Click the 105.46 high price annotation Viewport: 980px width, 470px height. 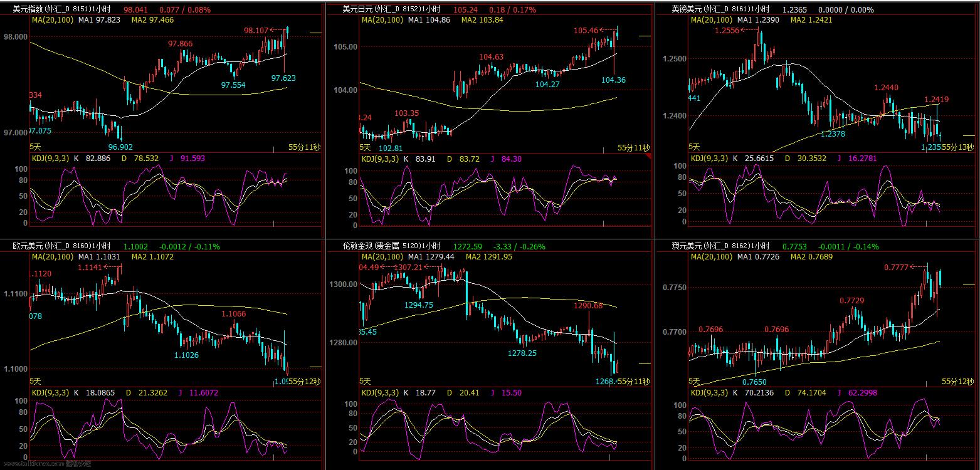point(586,30)
